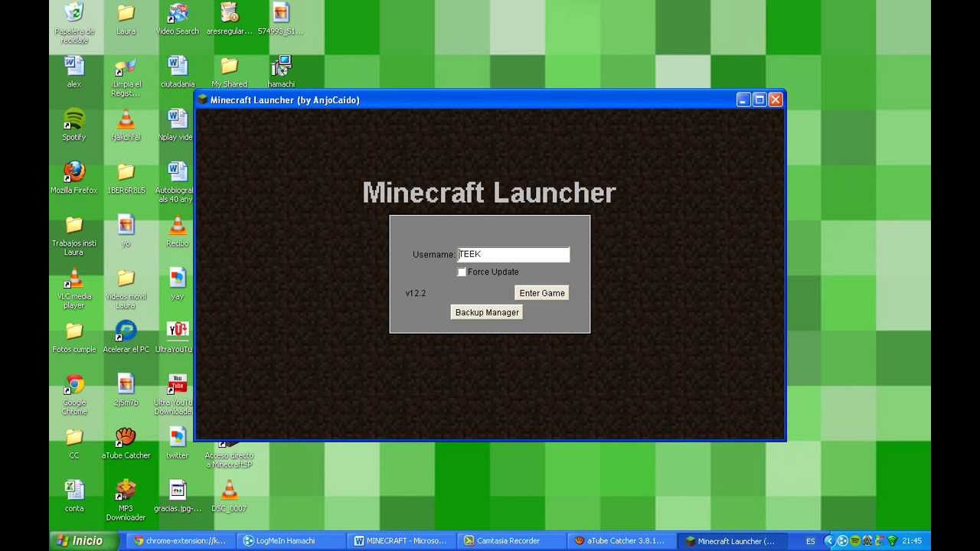Viewport: 980px width, 551px height.
Task: Open the Trabajos insti Laura folder
Action: [74, 236]
